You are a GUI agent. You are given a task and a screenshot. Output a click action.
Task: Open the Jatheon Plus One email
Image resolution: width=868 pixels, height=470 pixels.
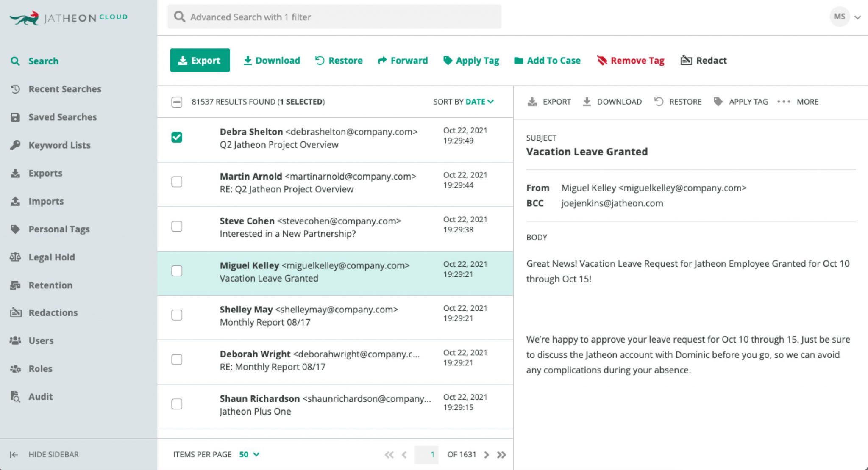pyautogui.click(x=335, y=406)
